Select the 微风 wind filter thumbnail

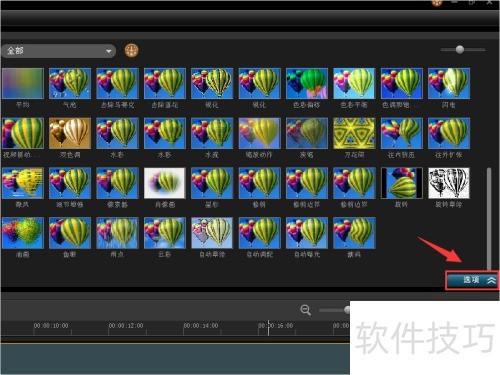click(x=23, y=183)
